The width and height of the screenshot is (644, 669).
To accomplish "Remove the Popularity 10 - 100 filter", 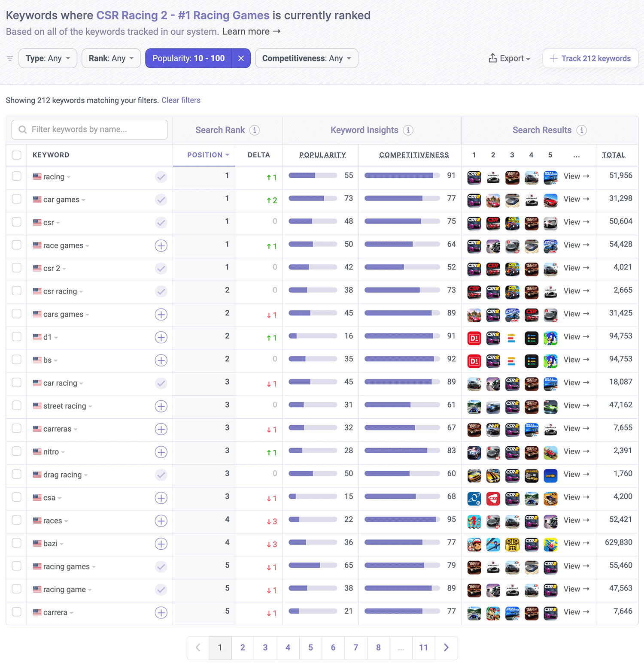I will (x=241, y=58).
